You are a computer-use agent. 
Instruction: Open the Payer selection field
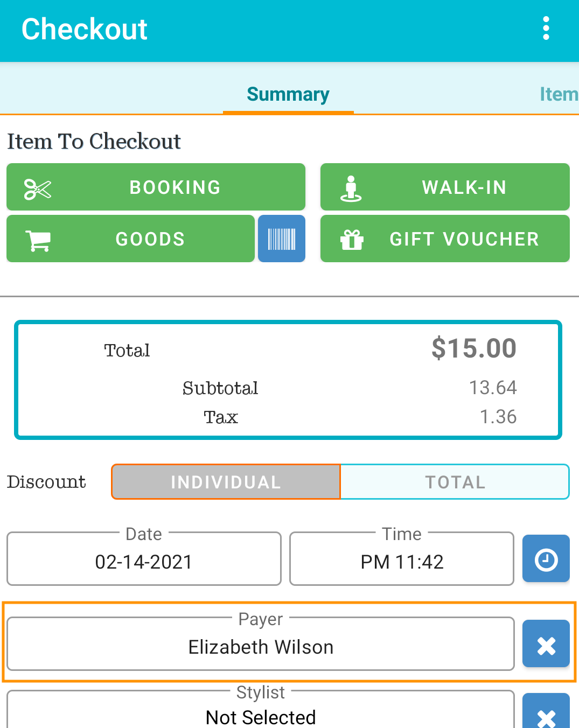tap(261, 644)
